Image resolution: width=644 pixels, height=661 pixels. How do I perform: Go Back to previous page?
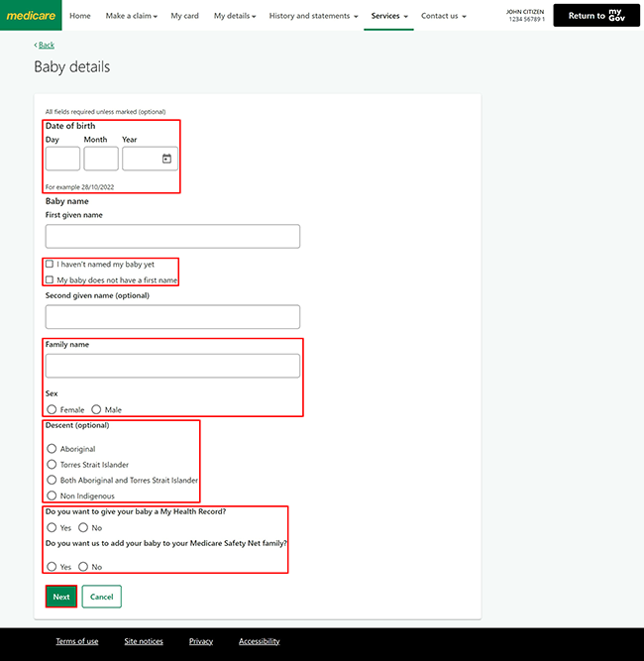pos(45,45)
